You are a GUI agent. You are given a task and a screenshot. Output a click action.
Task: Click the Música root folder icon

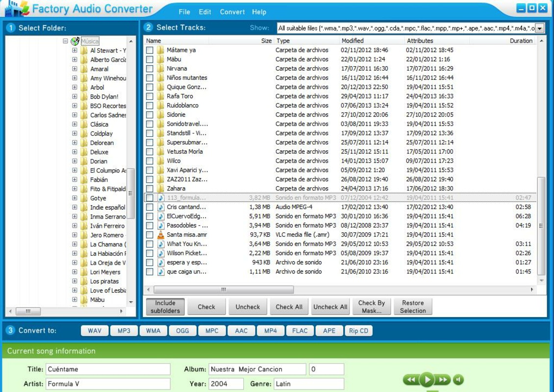[75, 41]
